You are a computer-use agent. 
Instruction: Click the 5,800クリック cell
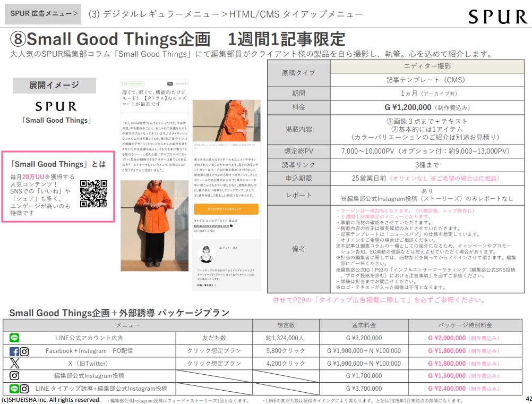pyautogui.click(x=286, y=351)
